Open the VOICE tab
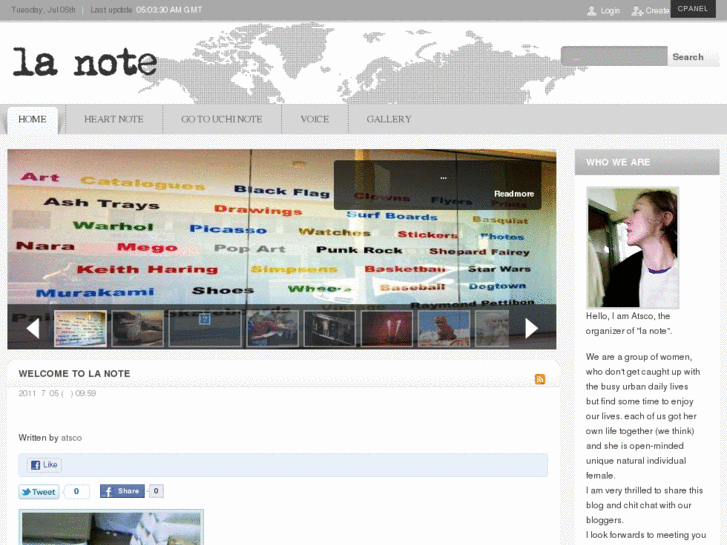The height and width of the screenshot is (545, 727). pyautogui.click(x=315, y=120)
